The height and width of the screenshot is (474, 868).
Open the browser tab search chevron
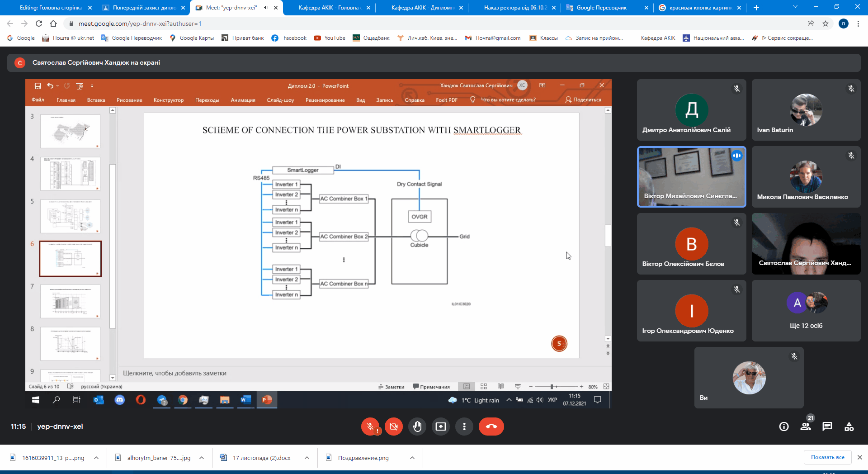(x=795, y=7)
